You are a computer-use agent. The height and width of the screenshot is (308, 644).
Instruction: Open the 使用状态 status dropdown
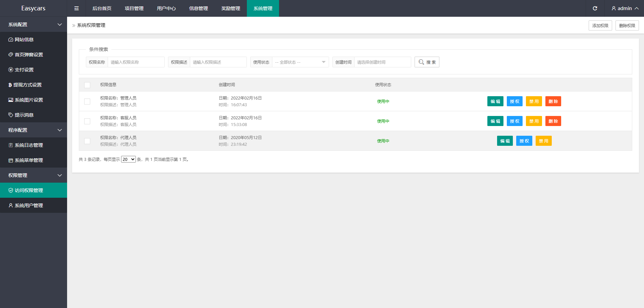click(300, 62)
